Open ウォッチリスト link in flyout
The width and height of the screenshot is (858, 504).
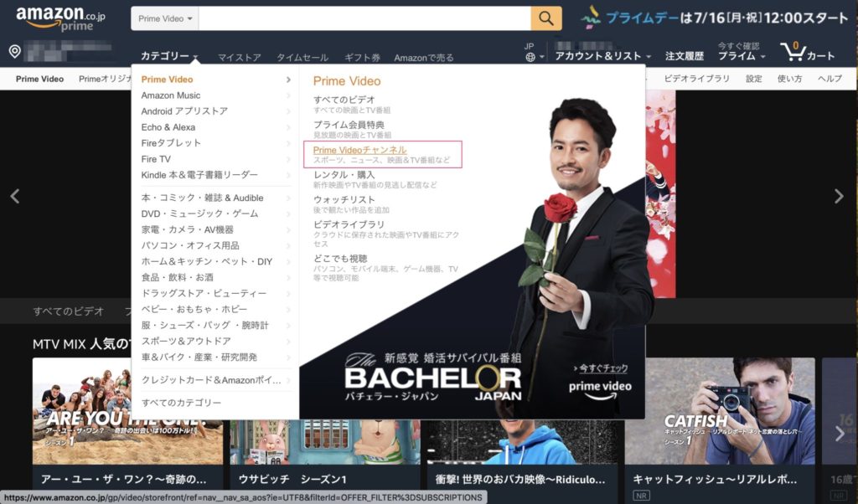tap(344, 199)
